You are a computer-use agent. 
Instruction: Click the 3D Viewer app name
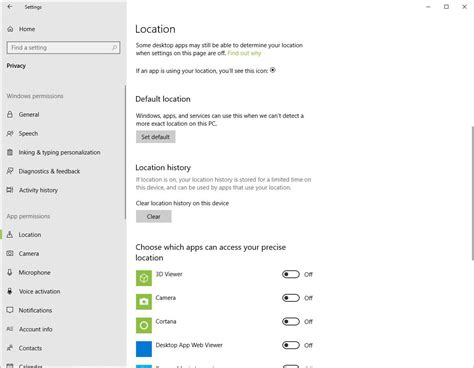coord(169,274)
